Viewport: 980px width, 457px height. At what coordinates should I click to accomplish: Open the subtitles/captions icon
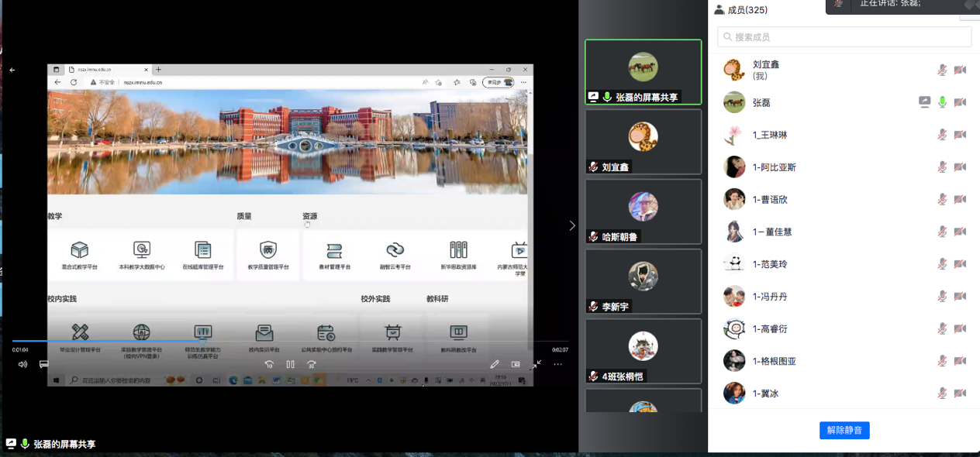click(44, 364)
